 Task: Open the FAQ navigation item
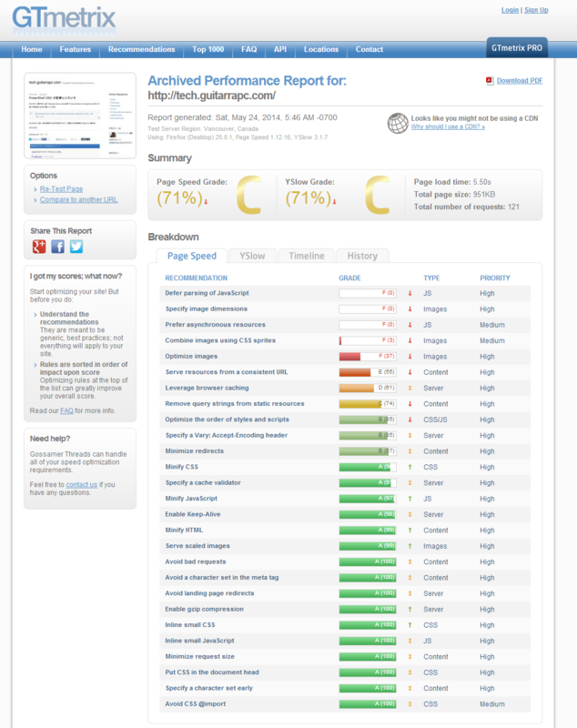[x=248, y=49]
